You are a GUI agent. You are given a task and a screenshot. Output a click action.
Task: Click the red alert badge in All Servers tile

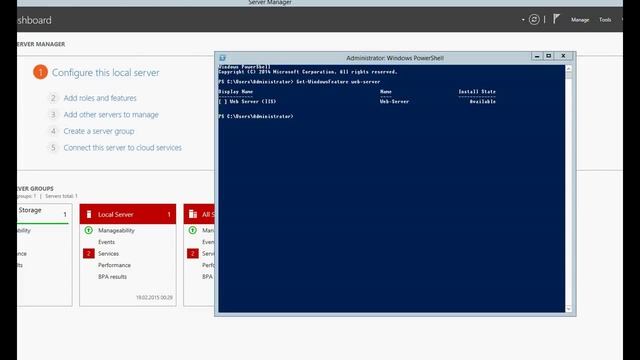coord(193,253)
